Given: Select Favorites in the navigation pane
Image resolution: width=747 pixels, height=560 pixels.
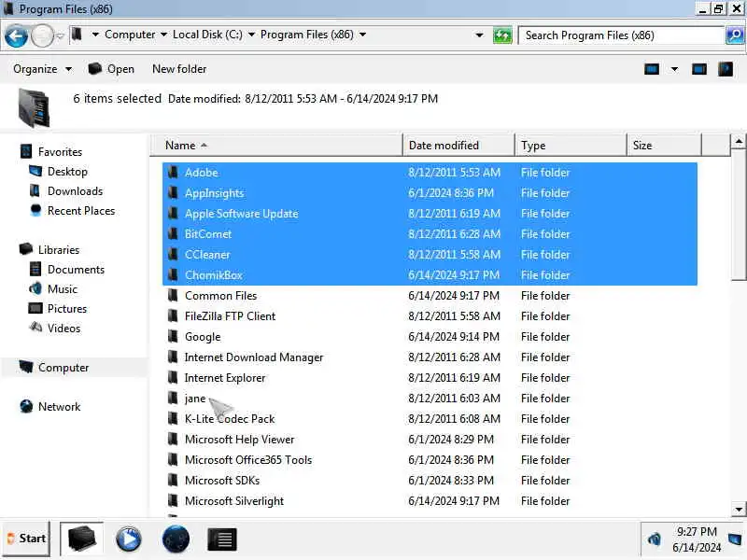Looking at the screenshot, I should tap(60, 152).
